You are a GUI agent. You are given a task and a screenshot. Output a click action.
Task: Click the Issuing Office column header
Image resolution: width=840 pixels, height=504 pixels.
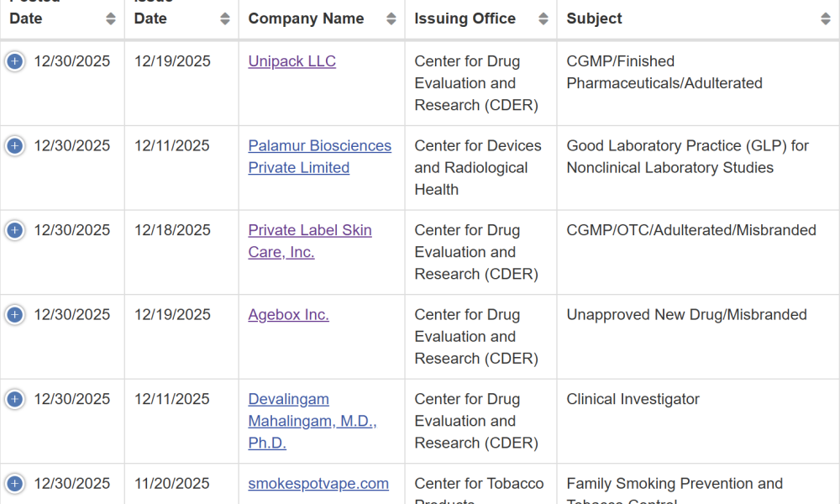tap(465, 18)
